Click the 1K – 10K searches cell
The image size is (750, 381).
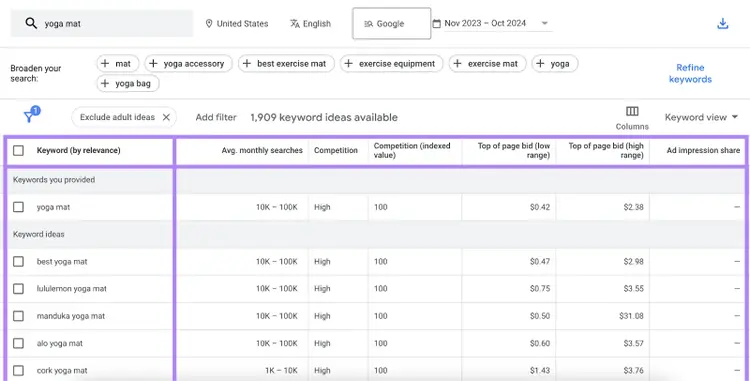coord(281,370)
